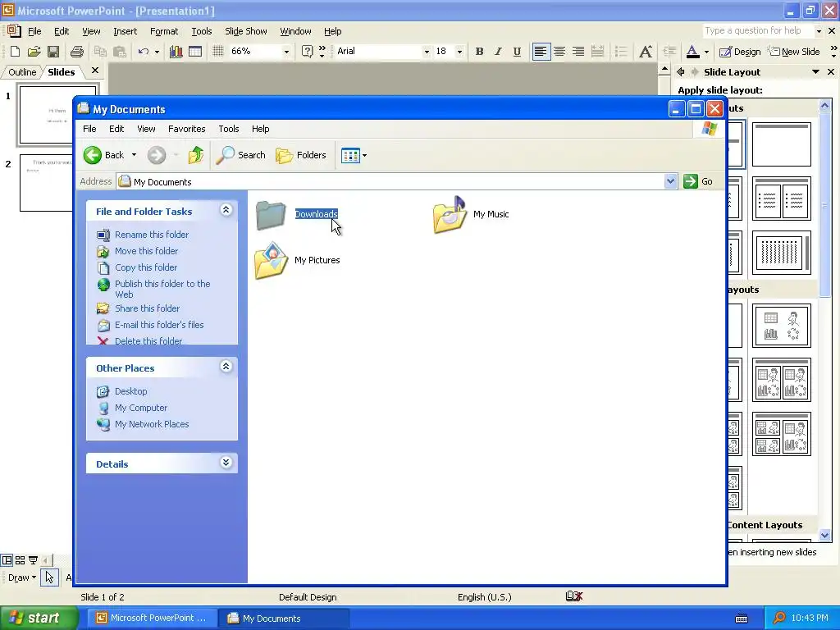Image resolution: width=840 pixels, height=630 pixels.
Task: Click New document icon in PowerPoint toolbar
Action: point(15,52)
